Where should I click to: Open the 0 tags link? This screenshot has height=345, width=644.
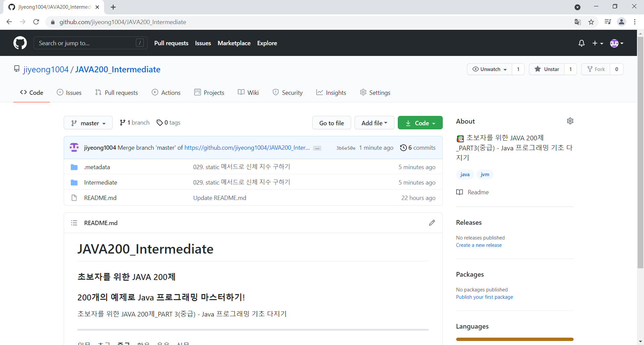[168, 123]
